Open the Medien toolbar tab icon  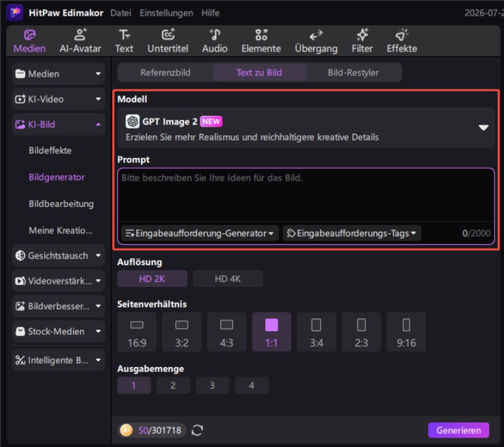coord(30,35)
